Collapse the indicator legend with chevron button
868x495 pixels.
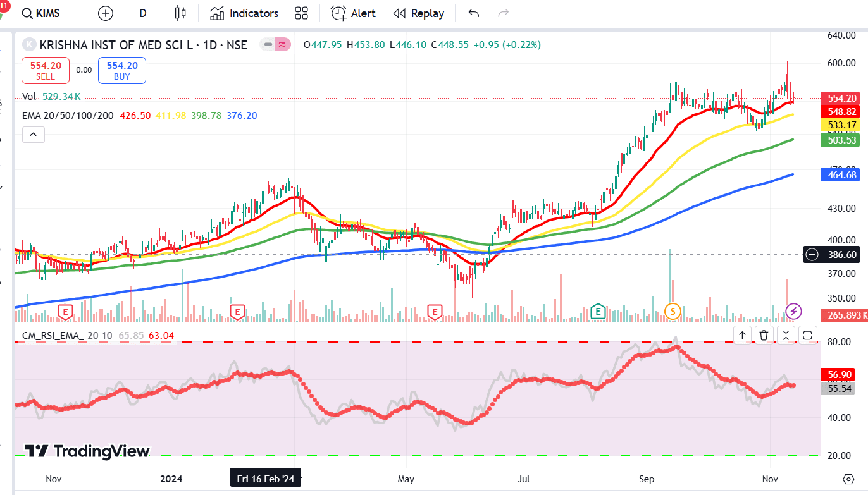click(33, 134)
